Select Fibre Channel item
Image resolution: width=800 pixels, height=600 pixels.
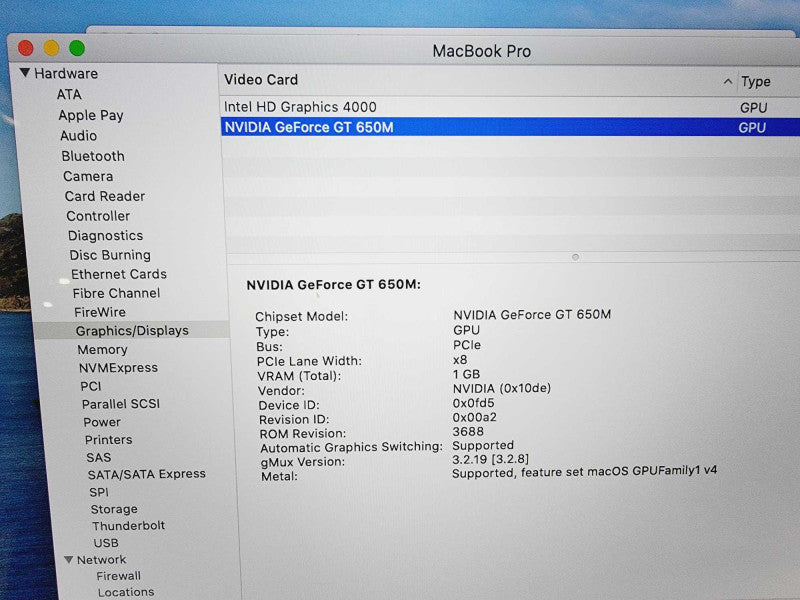pos(116,293)
